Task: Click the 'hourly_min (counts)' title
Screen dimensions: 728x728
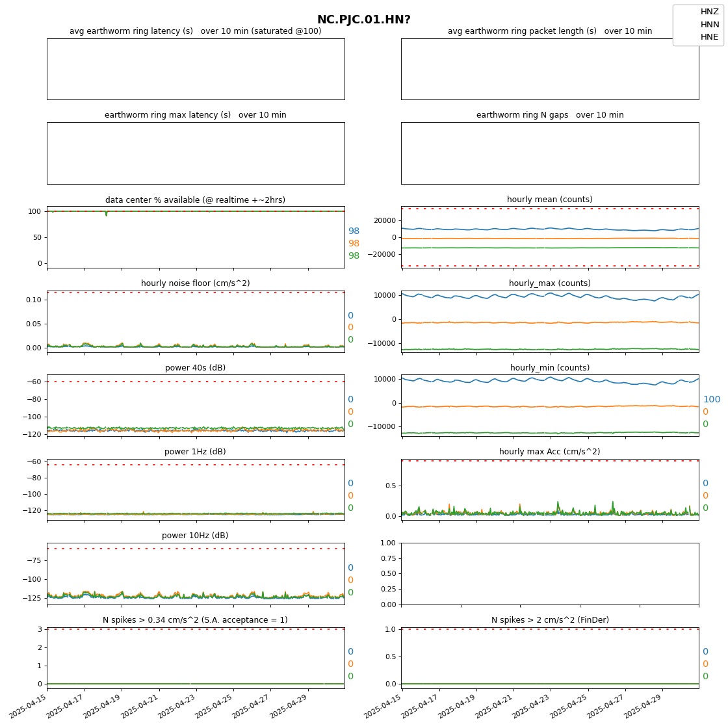Action: (x=550, y=368)
